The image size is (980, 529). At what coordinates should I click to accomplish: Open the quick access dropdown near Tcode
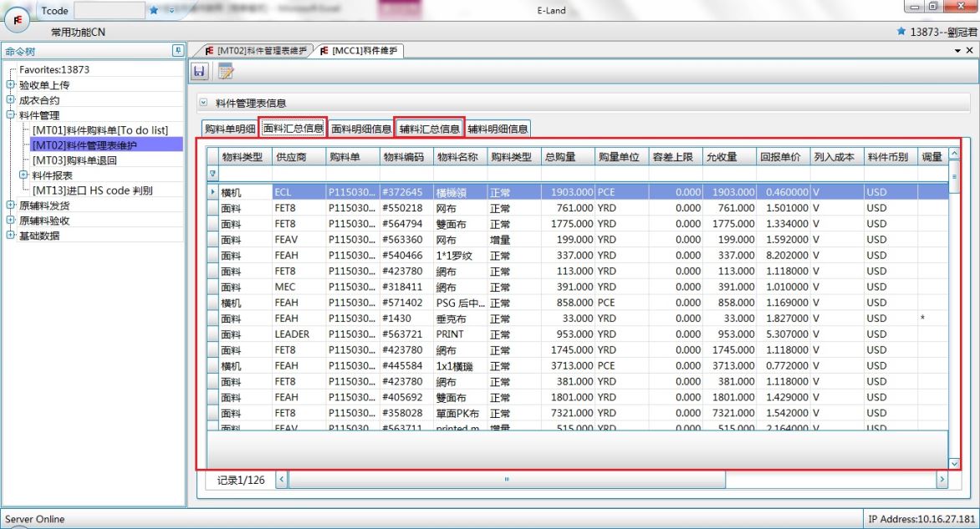point(172,11)
